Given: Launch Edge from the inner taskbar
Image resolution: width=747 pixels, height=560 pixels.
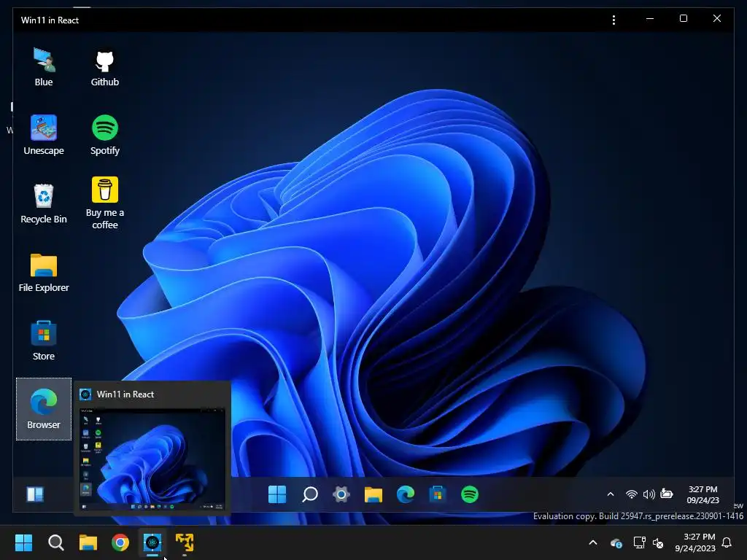Looking at the screenshot, I should click(x=406, y=494).
